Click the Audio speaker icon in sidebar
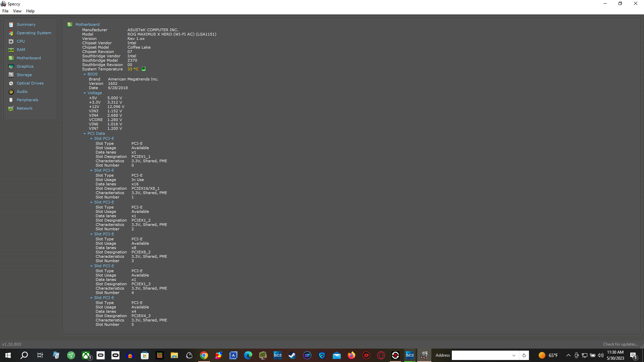The width and height of the screenshot is (644, 362). (11, 92)
